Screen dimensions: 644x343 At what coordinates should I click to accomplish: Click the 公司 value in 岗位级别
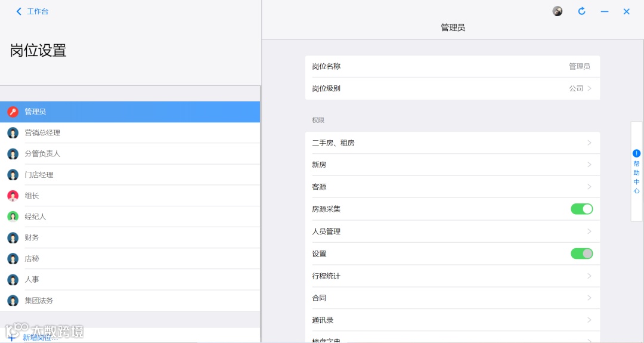click(x=576, y=88)
